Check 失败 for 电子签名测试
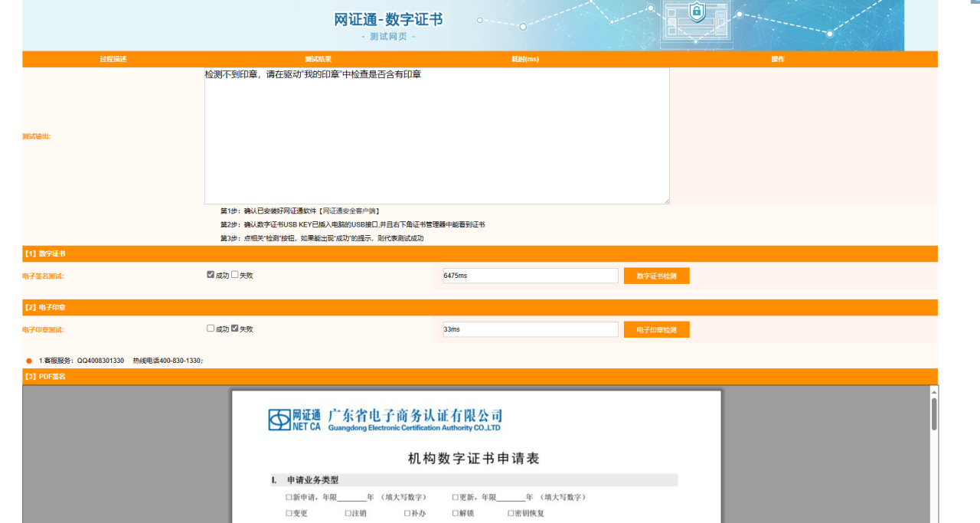This screenshot has width=980, height=523. coord(235,275)
